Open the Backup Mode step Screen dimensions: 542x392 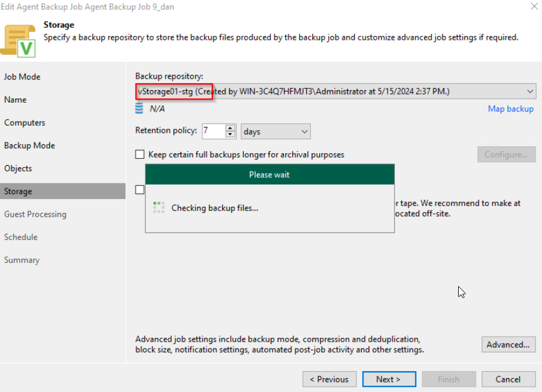click(29, 146)
